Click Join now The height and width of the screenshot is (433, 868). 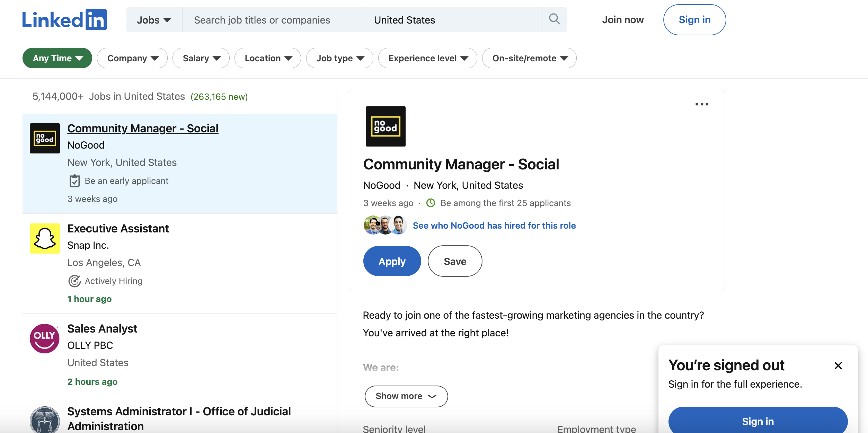tap(623, 20)
